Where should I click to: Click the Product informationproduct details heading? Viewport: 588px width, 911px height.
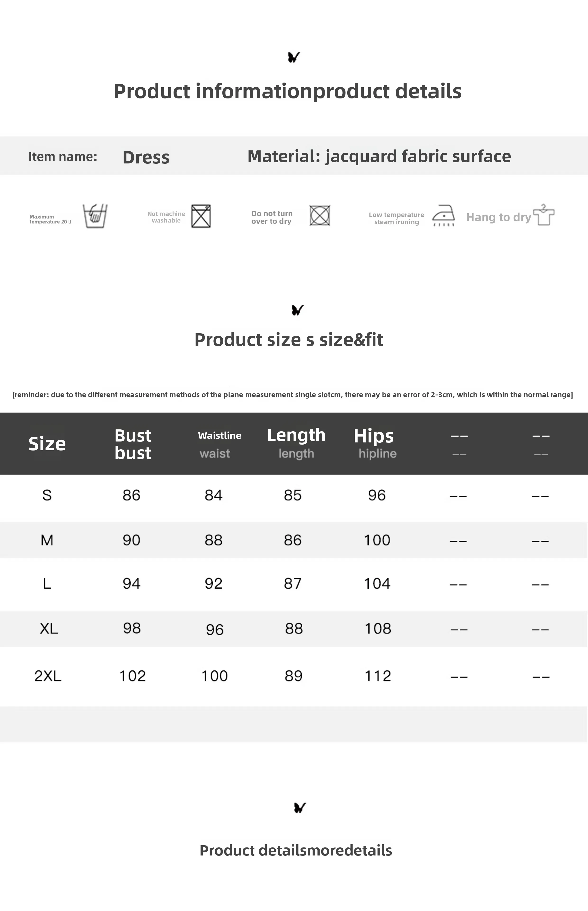click(288, 91)
